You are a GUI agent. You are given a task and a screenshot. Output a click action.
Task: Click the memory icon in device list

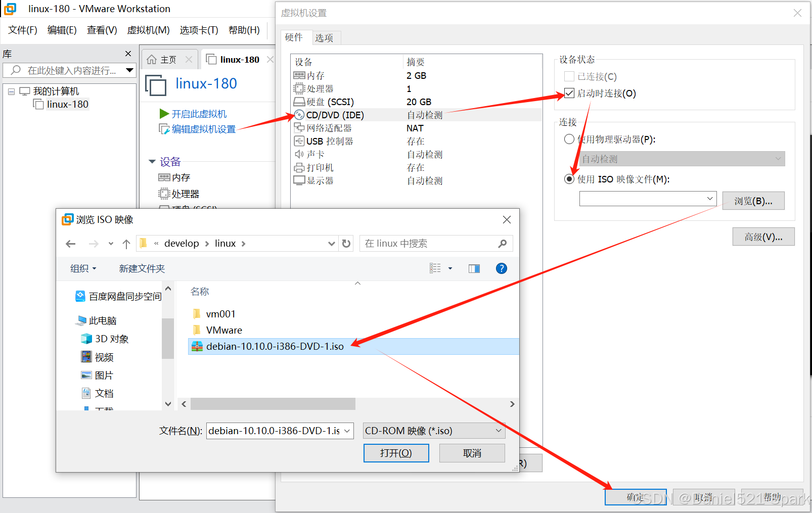click(x=299, y=76)
